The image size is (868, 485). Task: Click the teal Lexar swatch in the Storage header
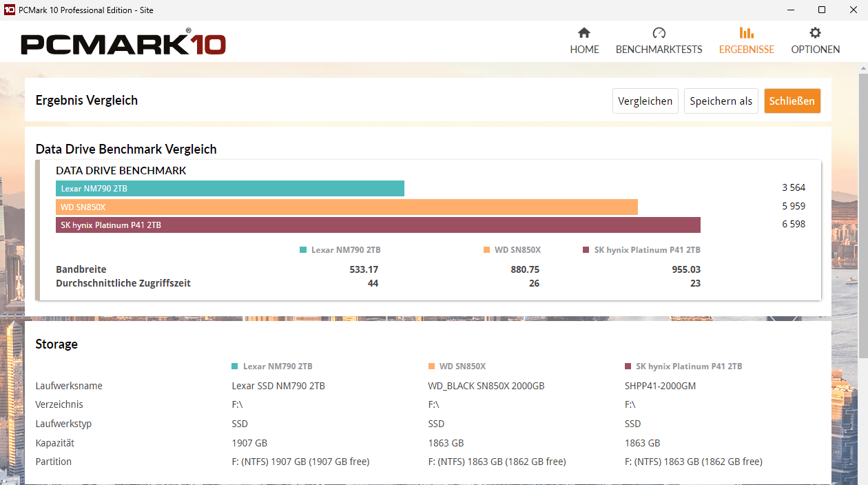point(236,367)
